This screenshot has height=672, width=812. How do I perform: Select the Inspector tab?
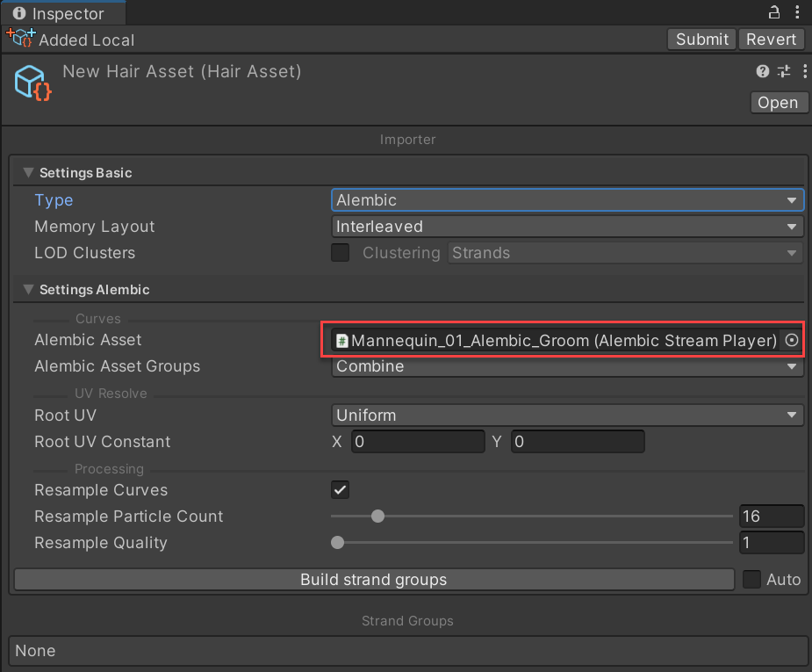(x=60, y=13)
